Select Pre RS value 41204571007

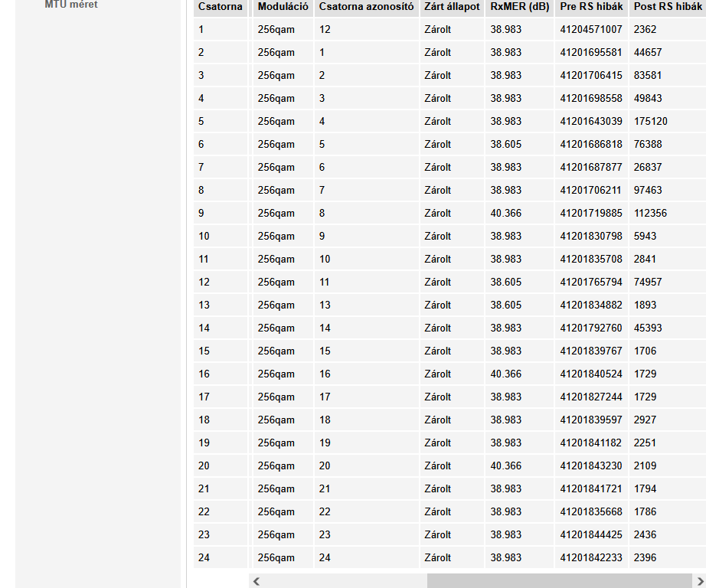point(590,29)
